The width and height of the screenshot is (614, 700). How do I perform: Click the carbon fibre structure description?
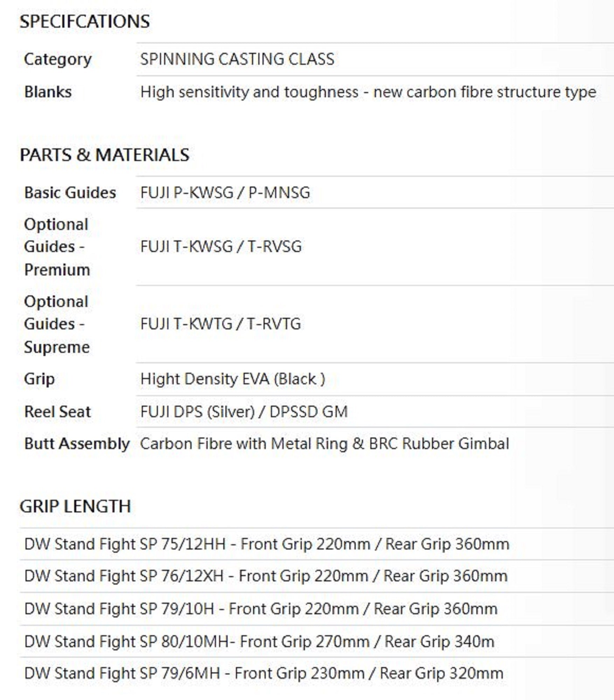pyautogui.click(x=368, y=92)
